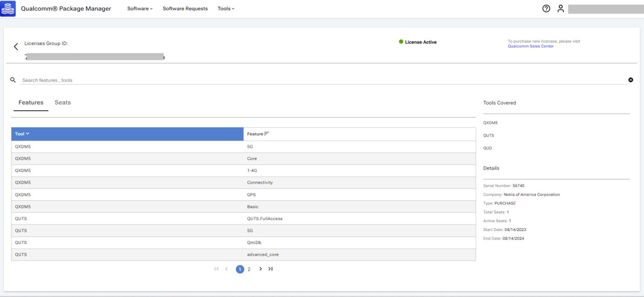This screenshot has width=644, height=297.
Task: Go back using the left arrow icon
Action: click(x=16, y=46)
